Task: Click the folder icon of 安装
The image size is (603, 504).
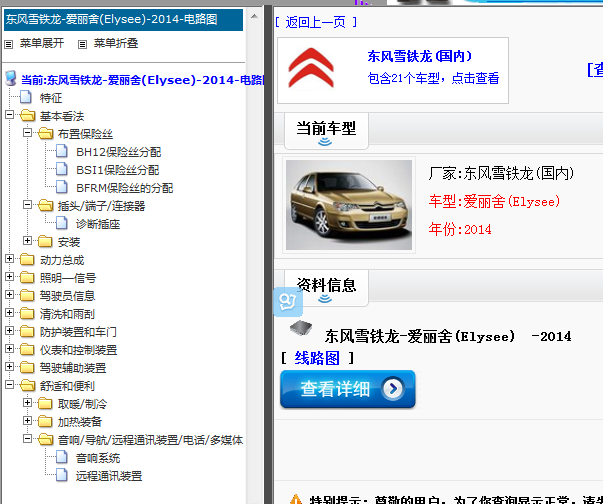Action: [x=45, y=241]
